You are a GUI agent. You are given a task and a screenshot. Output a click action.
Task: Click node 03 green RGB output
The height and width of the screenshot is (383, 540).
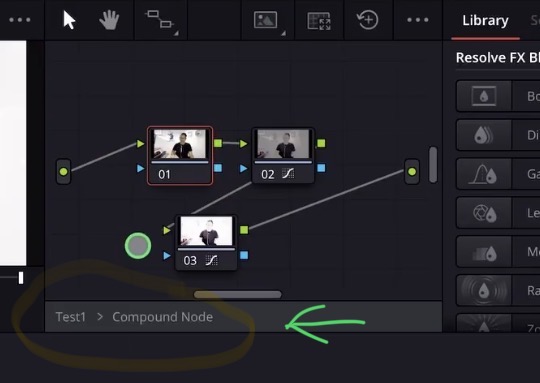[244, 230]
